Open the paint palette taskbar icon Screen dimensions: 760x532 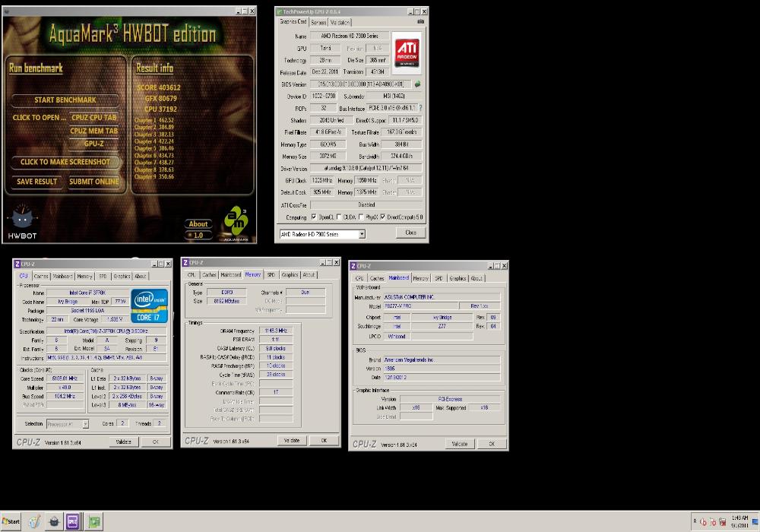click(34, 522)
